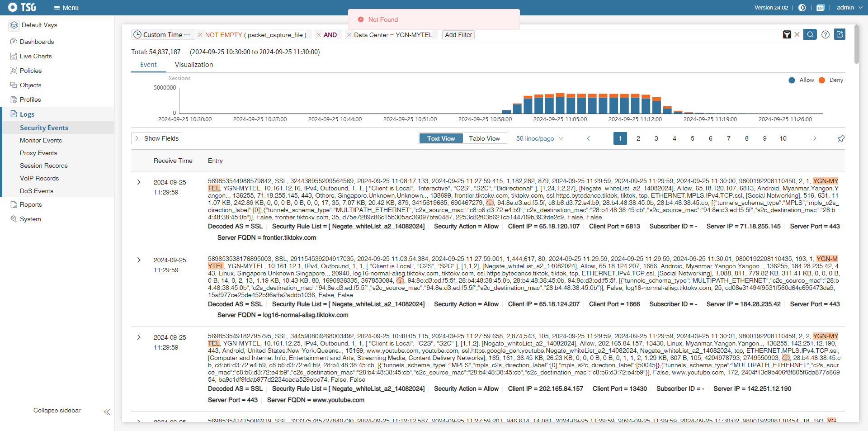Viewport: 868px width, 431px height.
Task: Expand the first log entry row
Action: (x=139, y=182)
